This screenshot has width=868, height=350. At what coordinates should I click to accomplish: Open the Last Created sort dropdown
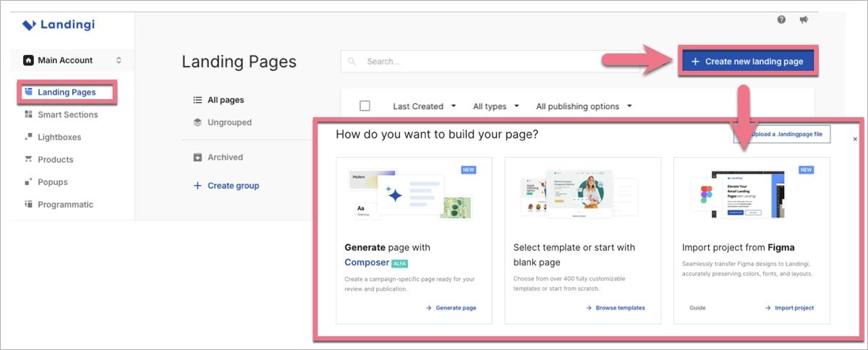click(424, 106)
